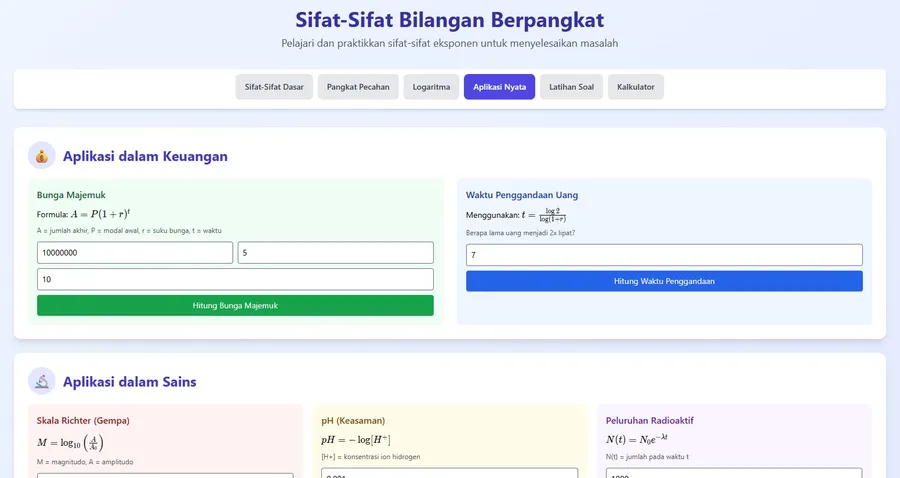This screenshot has height=478, width=900.
Task: Click the active Aplikasi Nyata tab
Action: point(499,87)
